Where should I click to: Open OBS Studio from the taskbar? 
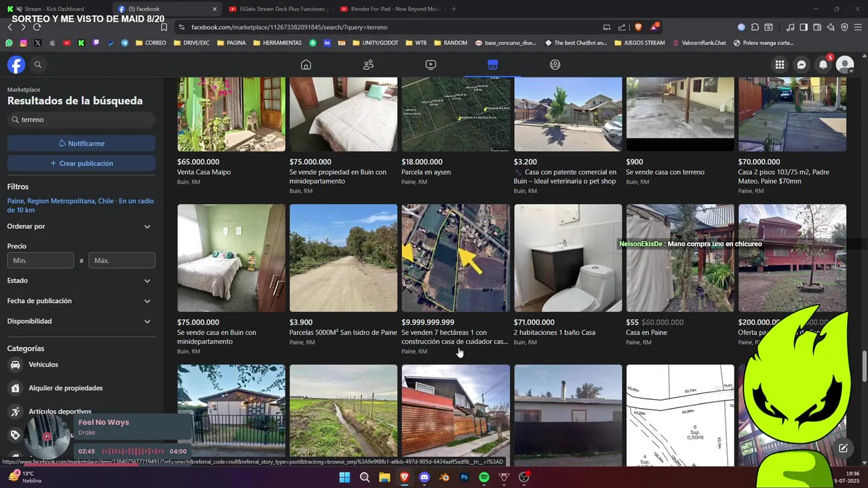524,477
